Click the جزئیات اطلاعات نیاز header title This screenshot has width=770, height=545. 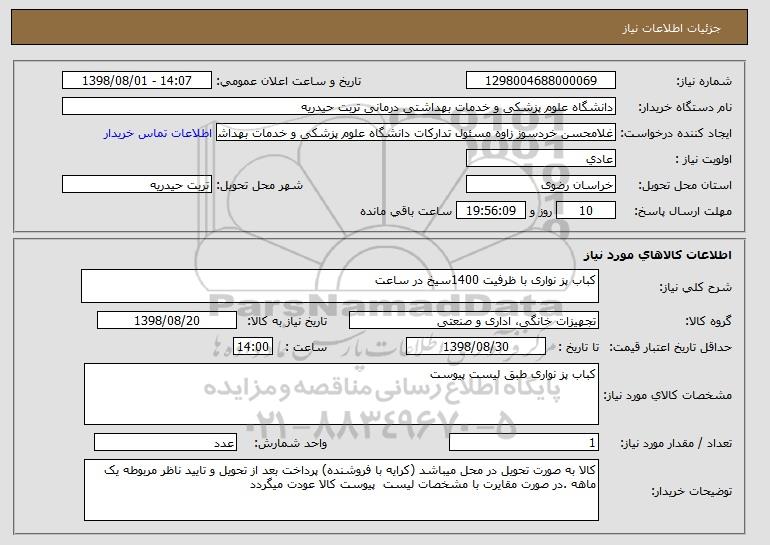671,28
